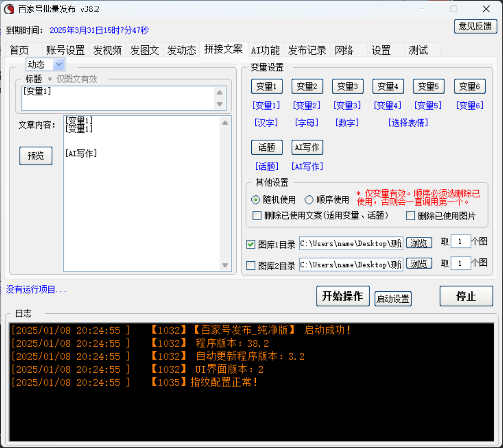The height and width of the screenshot is (448, 503).
Task: Click the 停止 stop button
Action: coord(466,296)
